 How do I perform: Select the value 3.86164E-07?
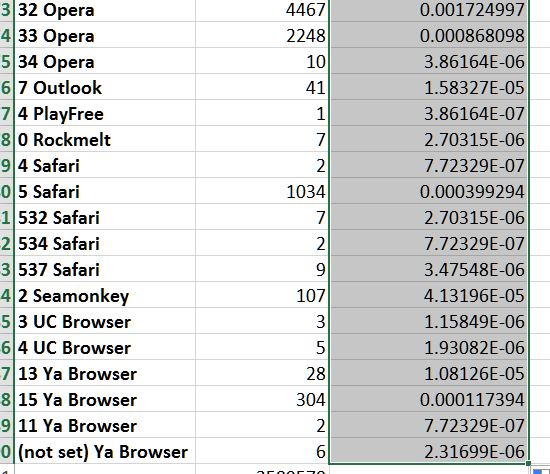click(429, 113)
